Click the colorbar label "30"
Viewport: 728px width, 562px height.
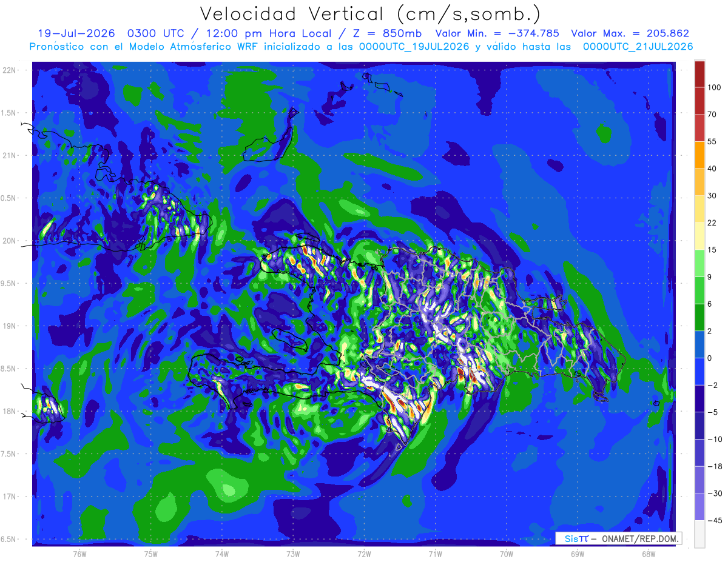pos(712,195)
